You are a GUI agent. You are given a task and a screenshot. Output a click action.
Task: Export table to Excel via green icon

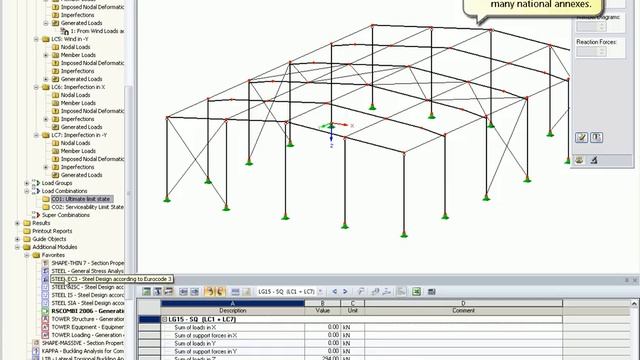tap(416, 291)
